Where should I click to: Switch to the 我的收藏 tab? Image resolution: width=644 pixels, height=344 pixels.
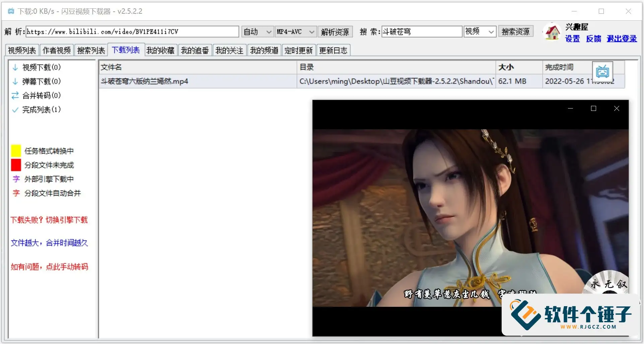coord(160,51)
